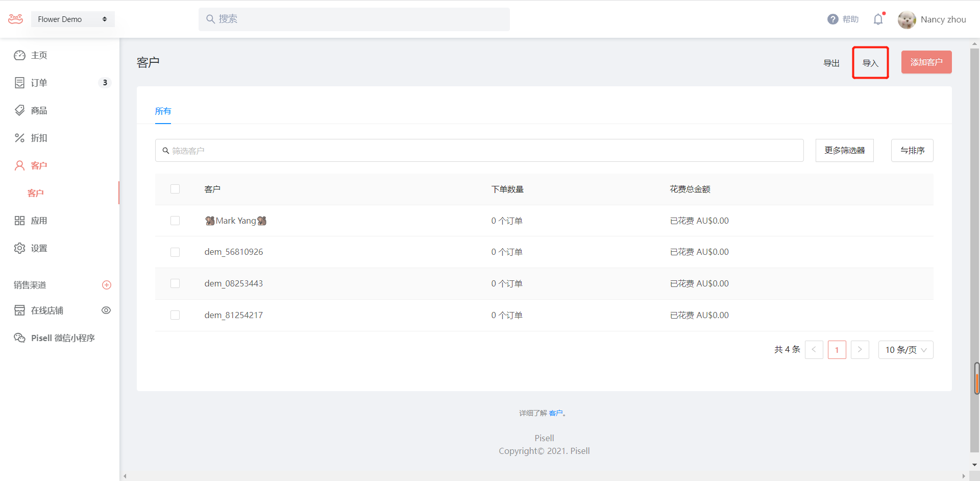Open customer dem_08253443
The height and width of the screenshot is (481, 980).
[234, 283]
